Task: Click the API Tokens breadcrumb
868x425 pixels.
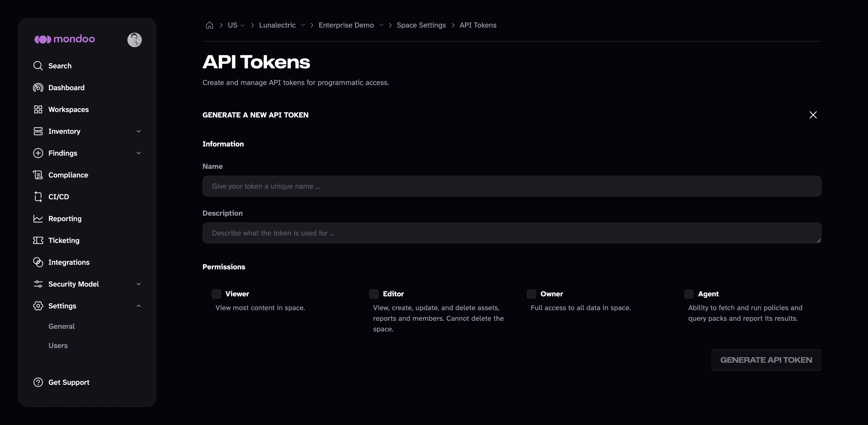Action: [x=478, y=25]
